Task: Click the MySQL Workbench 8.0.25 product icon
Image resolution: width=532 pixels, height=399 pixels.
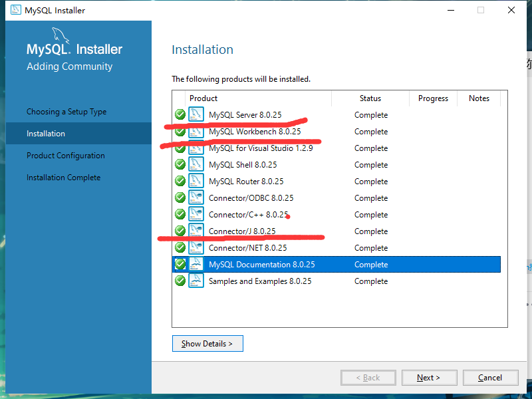Action: tap(196, 132)
